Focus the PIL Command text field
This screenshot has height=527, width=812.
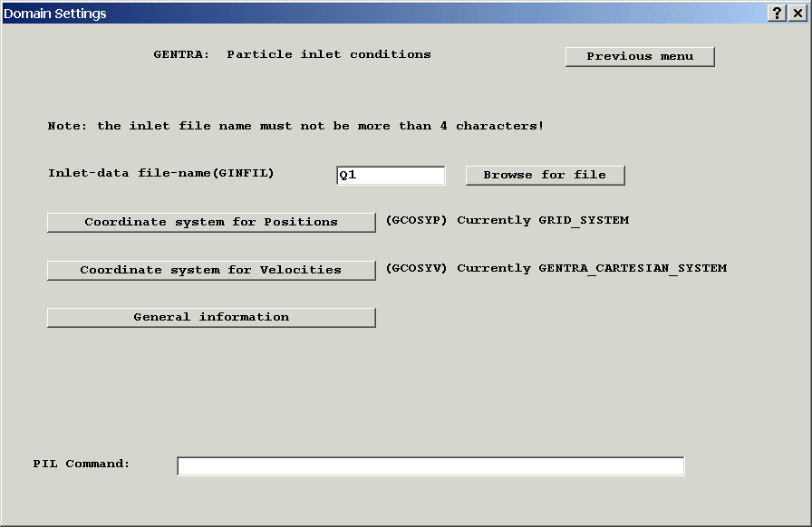tap(430, 465)
